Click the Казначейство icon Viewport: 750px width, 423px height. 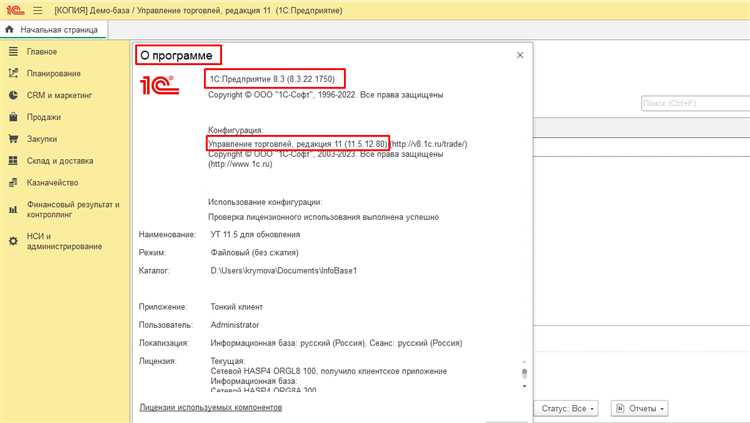tap(13, 182)
